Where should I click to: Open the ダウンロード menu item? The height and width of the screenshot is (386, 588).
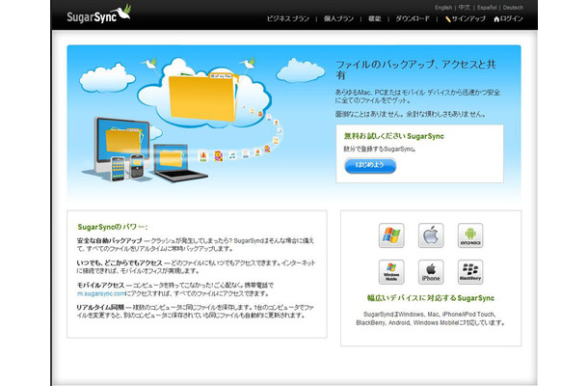(x=413, y=18)
